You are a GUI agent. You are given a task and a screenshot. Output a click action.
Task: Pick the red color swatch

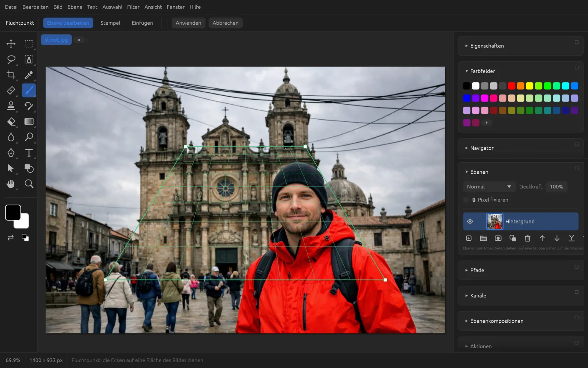(x=512, y=86)
